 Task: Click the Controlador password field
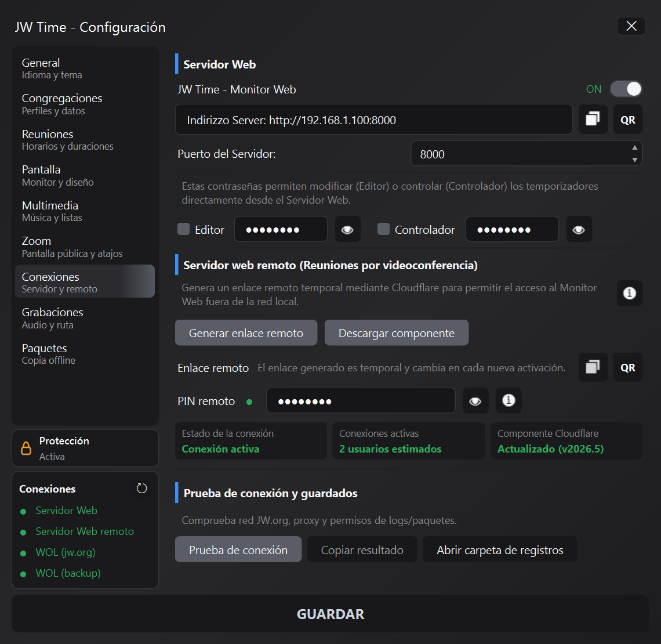tap(512, 229)
